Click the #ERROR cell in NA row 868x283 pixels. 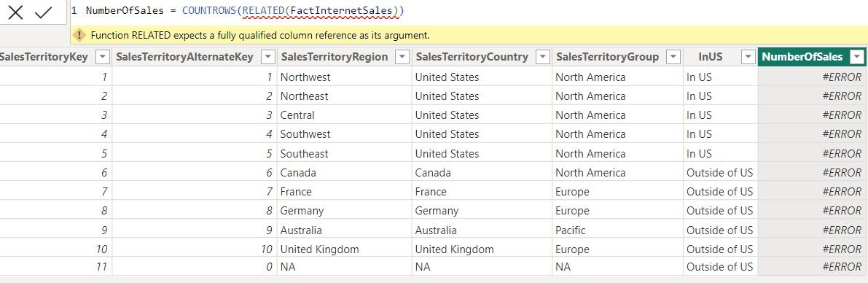coord(813,266)
